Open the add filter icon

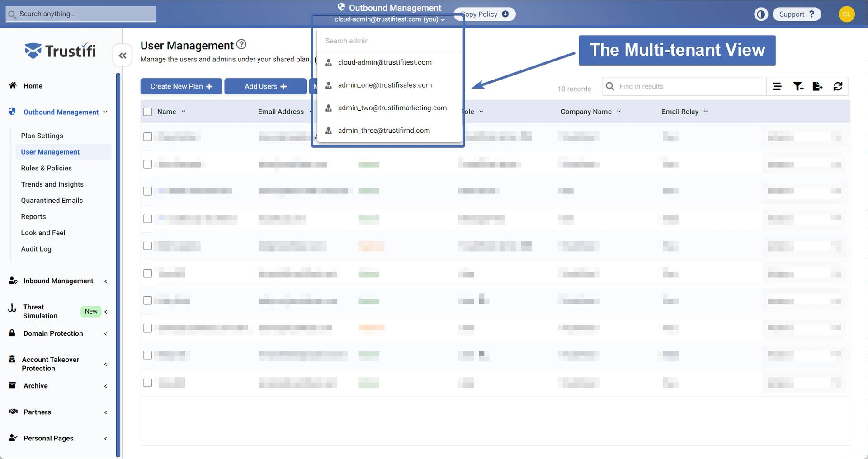tap(798, 86)
